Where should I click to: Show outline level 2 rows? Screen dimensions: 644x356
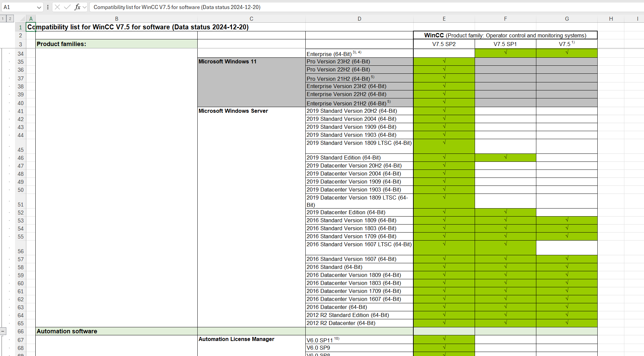pos(10,19)
